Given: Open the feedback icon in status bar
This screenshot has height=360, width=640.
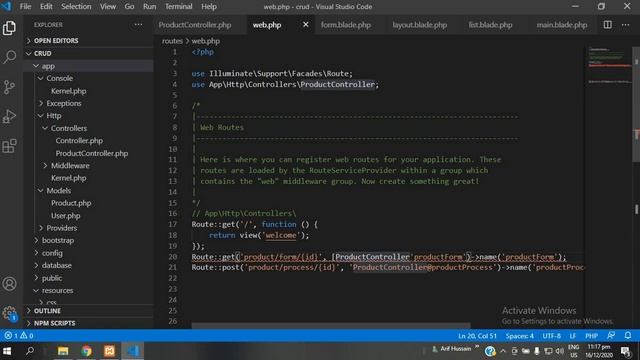Looking at the screenshot, I should pos(611,336).
